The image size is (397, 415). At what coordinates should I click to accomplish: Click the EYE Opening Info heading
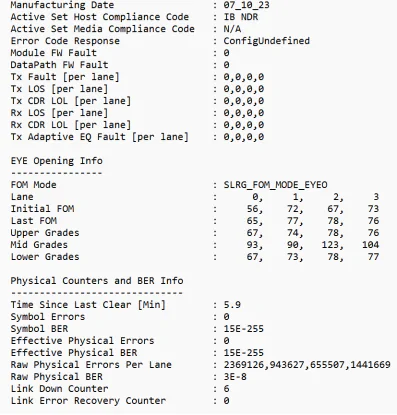pos(57,161)
